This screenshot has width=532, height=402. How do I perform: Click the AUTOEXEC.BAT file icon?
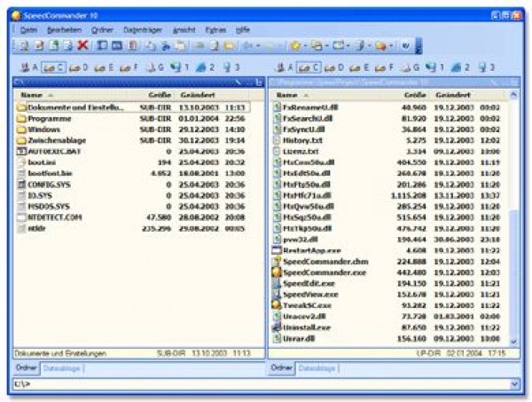point(21,152)
